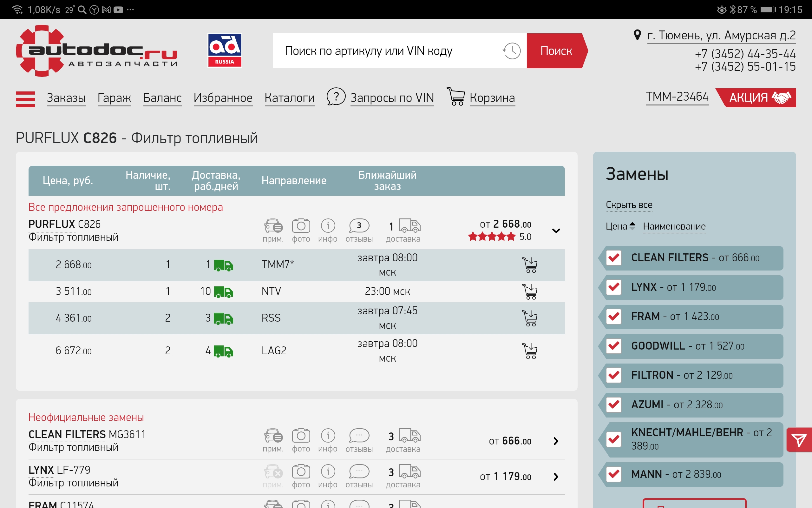
Task: Expand CLEAN FILTERS MG3611 offers arrow
Action: coord(556,441)
